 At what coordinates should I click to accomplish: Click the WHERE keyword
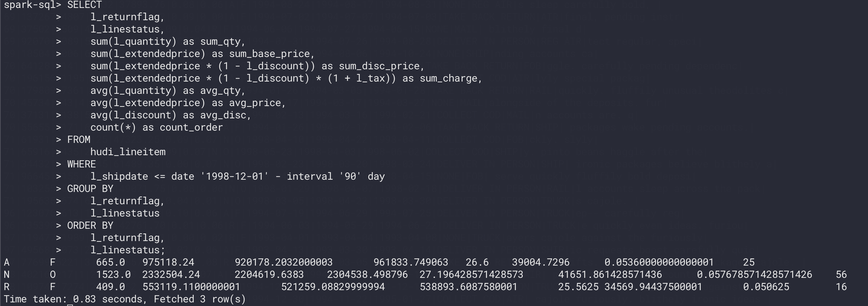pyautogui.click(x=82, y=164)
